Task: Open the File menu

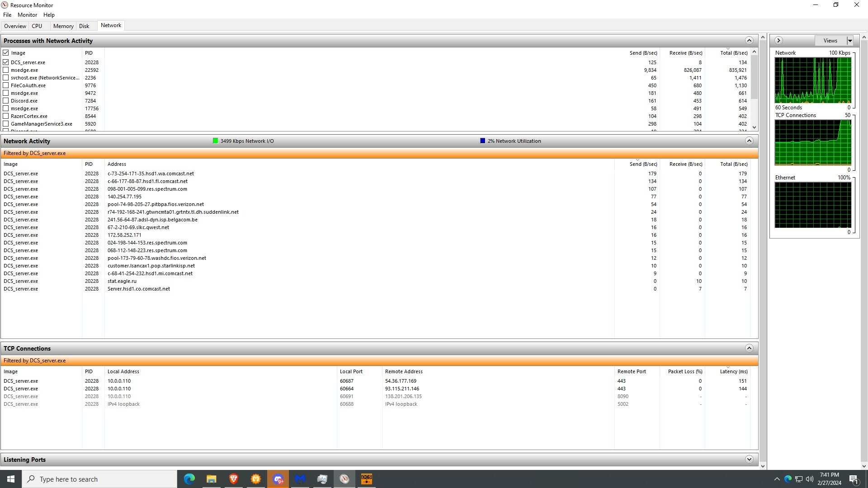Action: click(7, 15)
